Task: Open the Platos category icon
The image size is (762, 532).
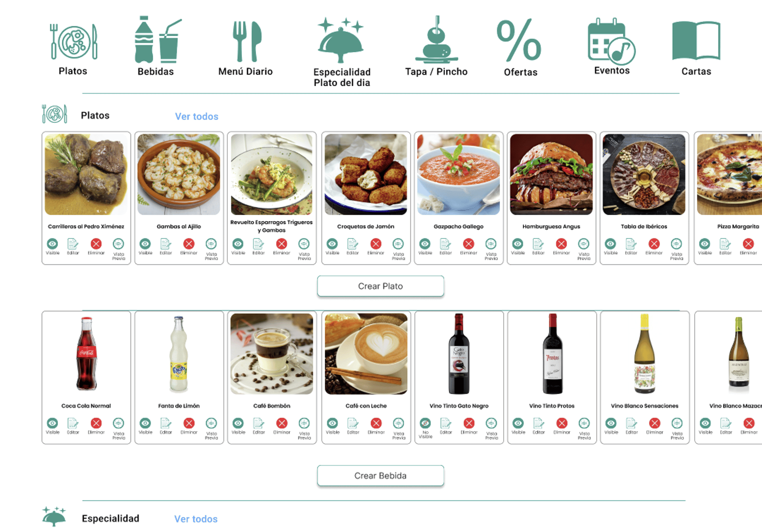Action: click(x=73, y=42)
